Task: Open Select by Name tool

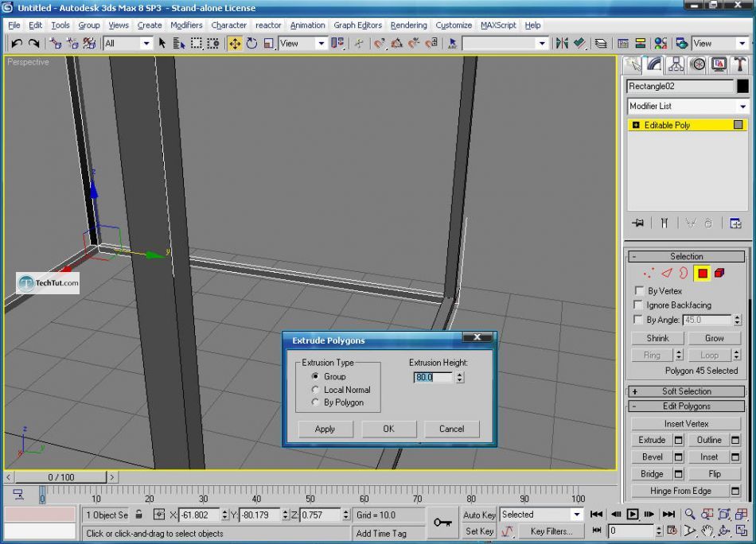Action: point(179,44)
